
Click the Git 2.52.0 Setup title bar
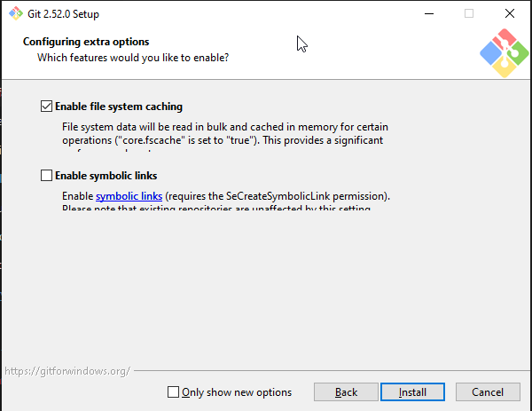click(x=222, y=13)
